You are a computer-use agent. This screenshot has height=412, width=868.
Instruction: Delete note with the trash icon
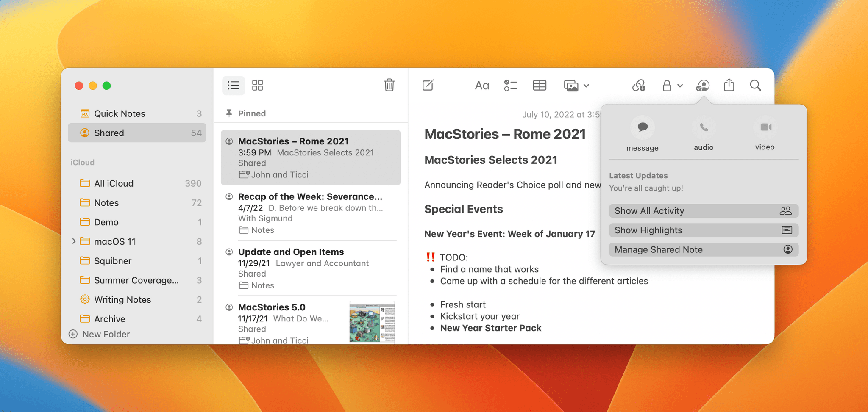click(x=389, y=85)
